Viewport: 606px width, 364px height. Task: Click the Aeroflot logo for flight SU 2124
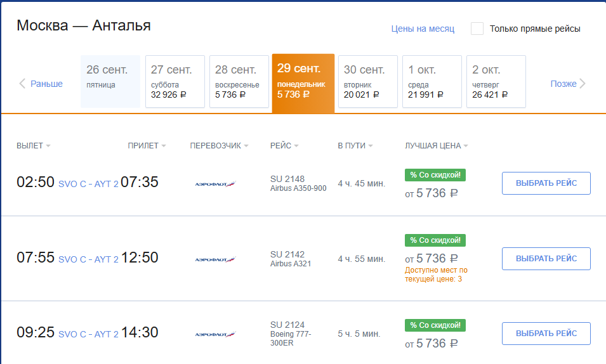point(214,334)
